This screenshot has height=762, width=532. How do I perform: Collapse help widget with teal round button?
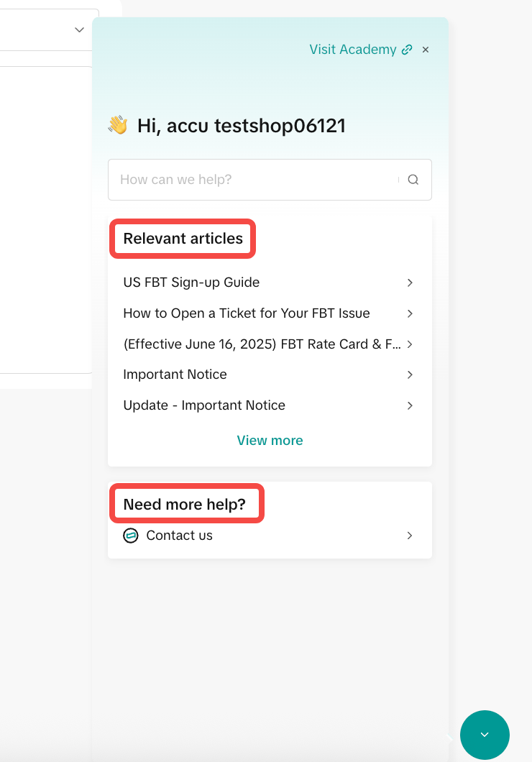pyautogui.click(x=485, y=735)
